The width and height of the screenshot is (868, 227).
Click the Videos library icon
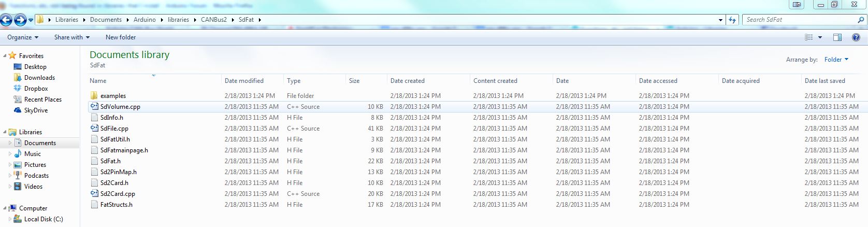(x=18, y=187)
